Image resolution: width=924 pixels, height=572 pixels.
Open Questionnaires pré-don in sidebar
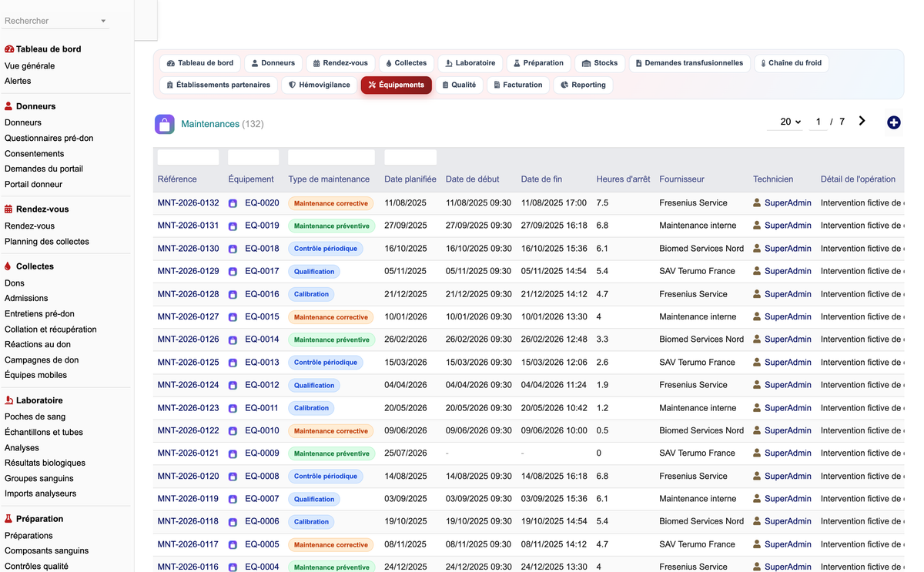pos(49,139)
